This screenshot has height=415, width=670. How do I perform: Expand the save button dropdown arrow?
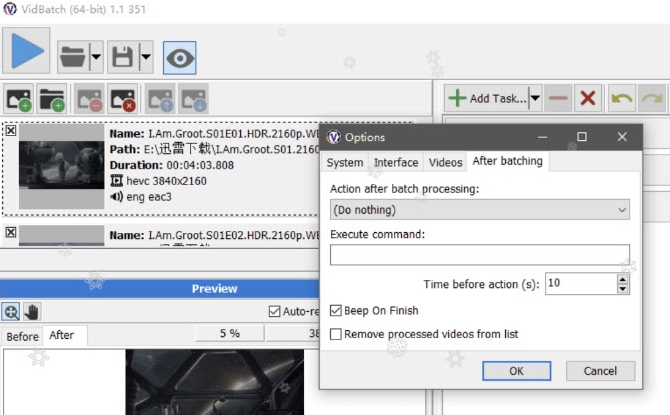pyautogui.click(x=146, y=57)
